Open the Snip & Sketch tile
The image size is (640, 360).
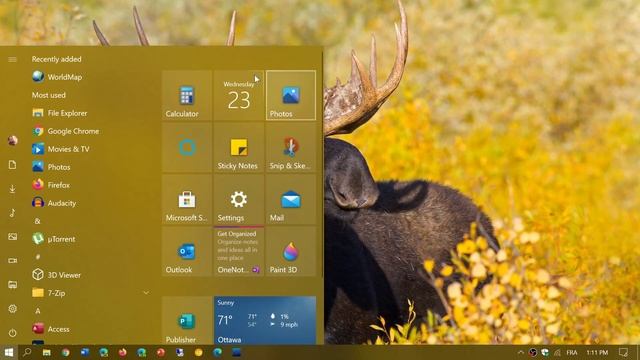(291, 147)
